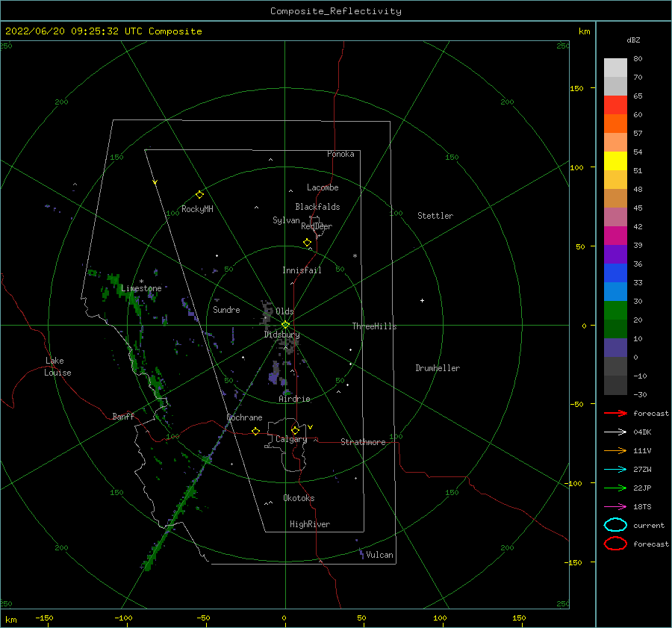Click the magenta 42 dBZ color swatch
This screenshot has width=672, height=628.
click(615, 236)
